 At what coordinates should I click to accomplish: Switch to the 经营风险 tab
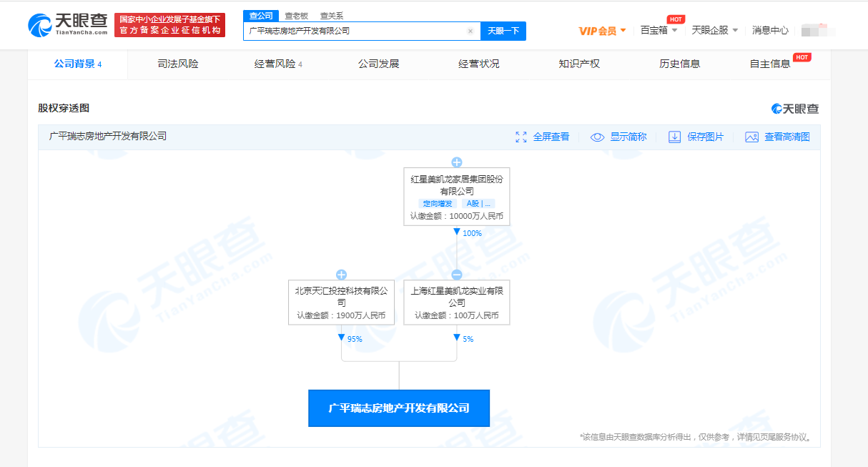click(x=278, y=64)
